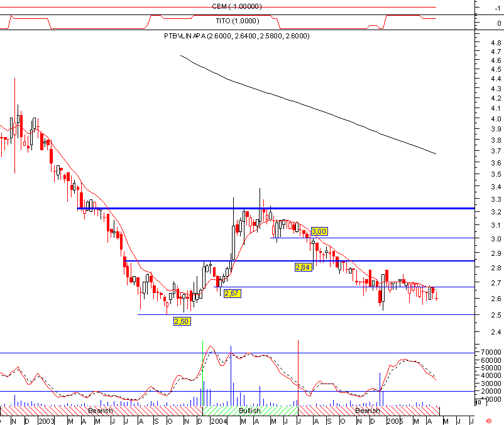Image resolution: width=504 pixels, height=425 pixels.
Task: Click the 2004 year label on time axis
Action: coord(219,421)
